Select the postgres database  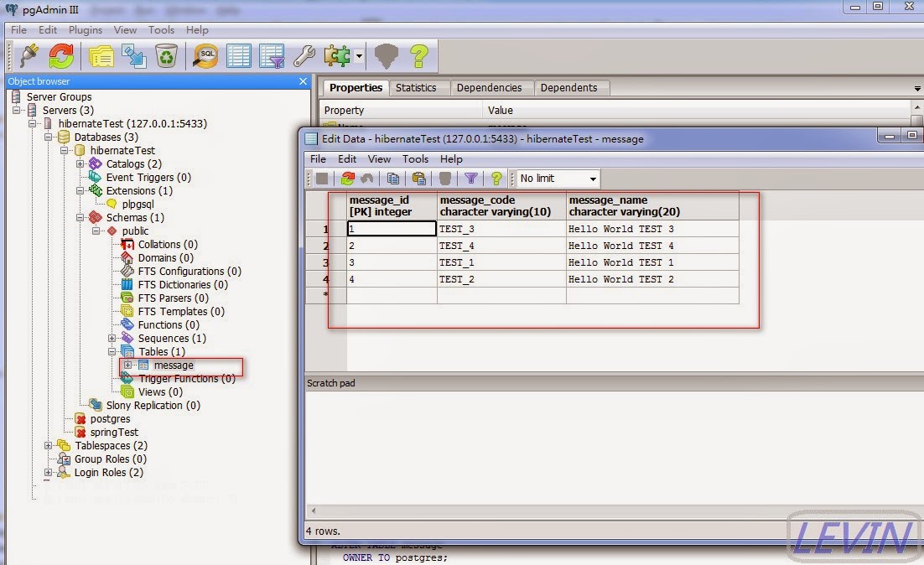coord(110,419)
